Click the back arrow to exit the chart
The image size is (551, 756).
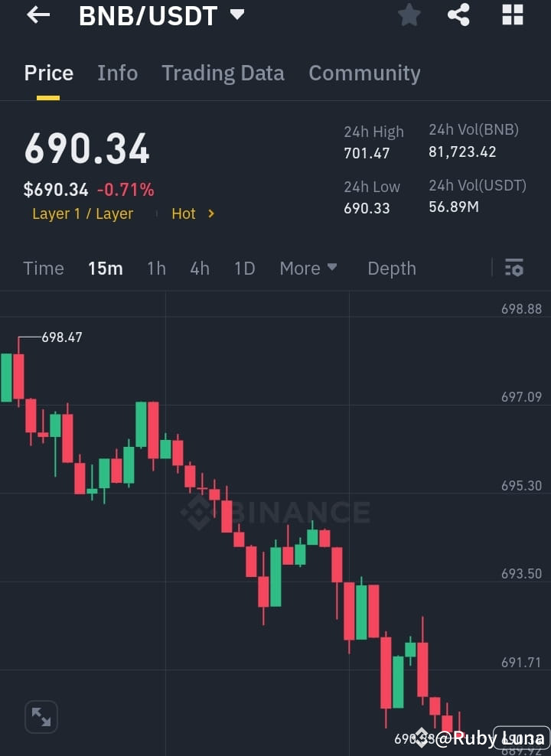(x=37, y=15)
